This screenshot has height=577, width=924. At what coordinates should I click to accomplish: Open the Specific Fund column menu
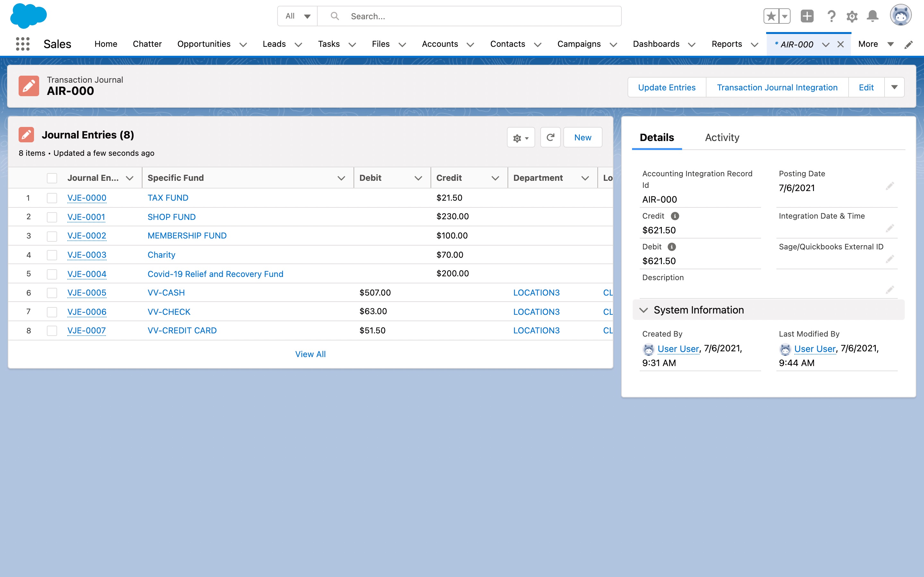[x=341, y=178]
